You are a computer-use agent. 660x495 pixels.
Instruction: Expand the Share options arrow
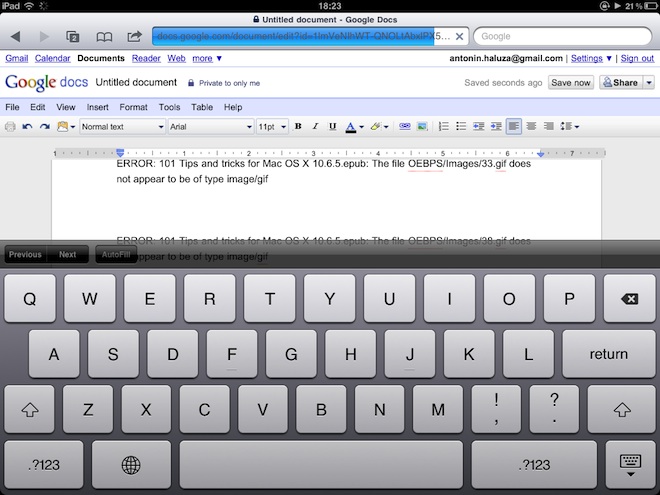coord(649,83)
